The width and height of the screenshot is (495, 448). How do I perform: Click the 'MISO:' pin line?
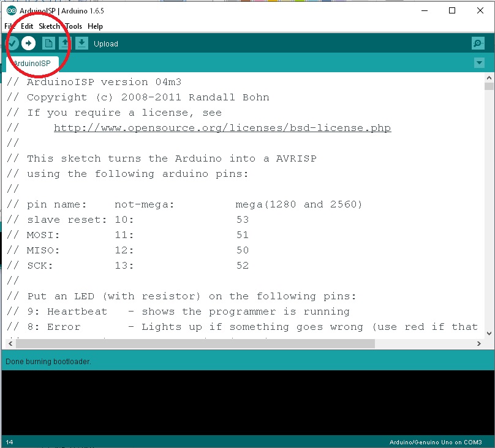point(128,250)
